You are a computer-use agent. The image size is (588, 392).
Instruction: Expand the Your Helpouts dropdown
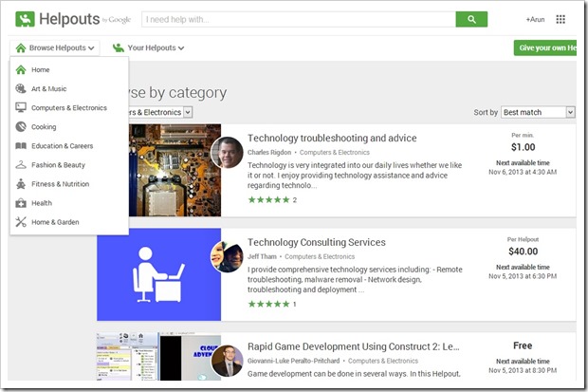click(x=149, y=47)
